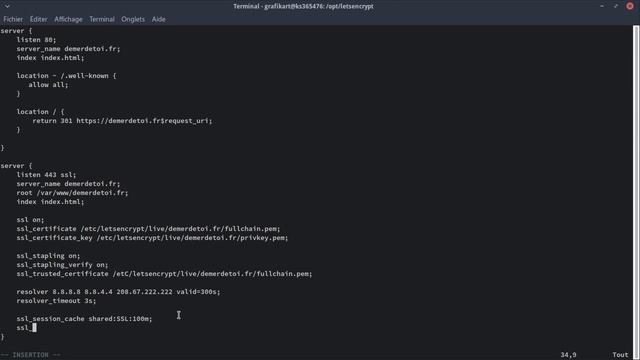640x360 pixels.
Task: Click the 'listen 80;' line
Action: pyautogui.click(x=36, y=40)
